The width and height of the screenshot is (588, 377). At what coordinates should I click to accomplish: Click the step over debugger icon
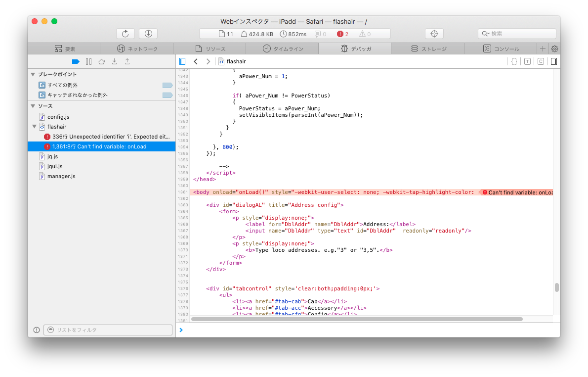pyautogui.click(x=101, y=61)
